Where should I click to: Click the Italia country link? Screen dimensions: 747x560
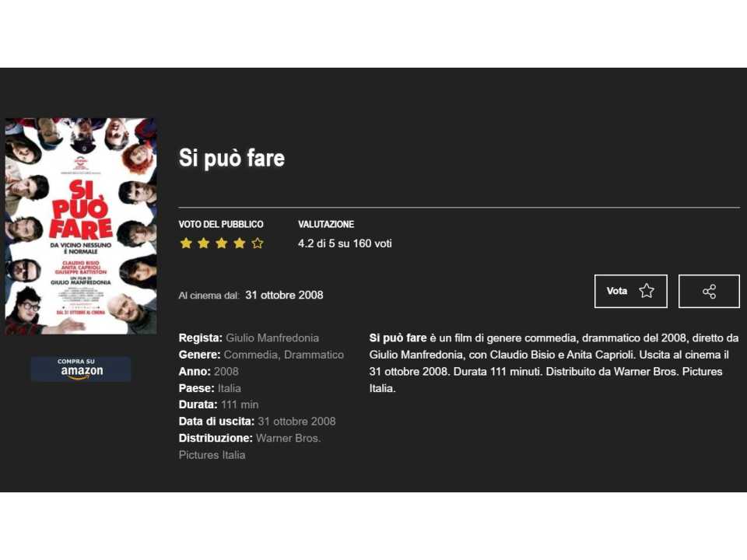click(x=229, y=388)
